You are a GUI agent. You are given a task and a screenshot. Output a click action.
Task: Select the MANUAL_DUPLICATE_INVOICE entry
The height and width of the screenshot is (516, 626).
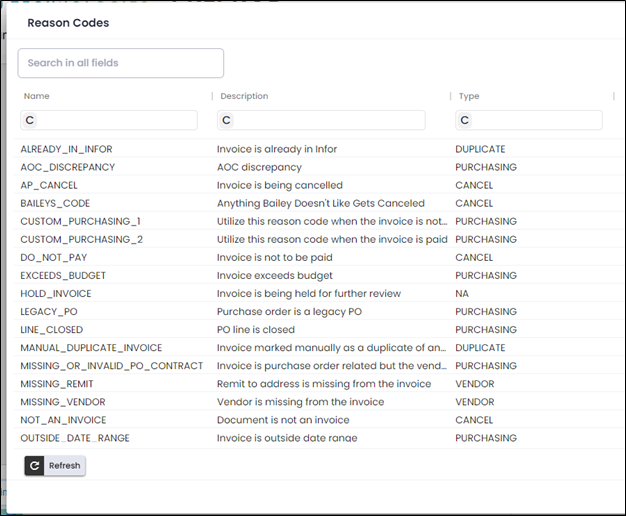pos(91,348)
